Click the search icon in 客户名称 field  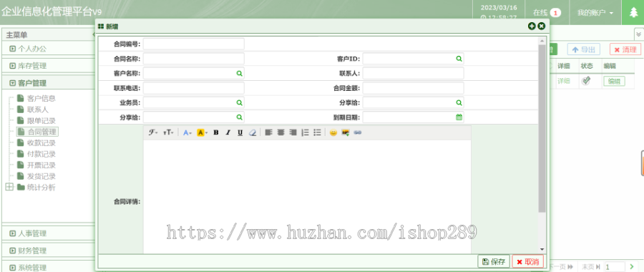point(239,74)
